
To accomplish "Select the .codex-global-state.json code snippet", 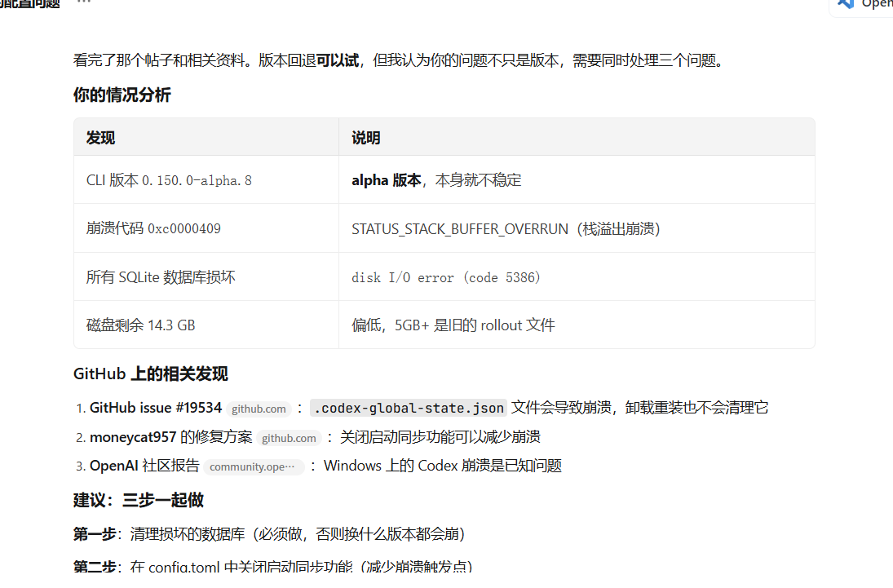I will (409, 408).
